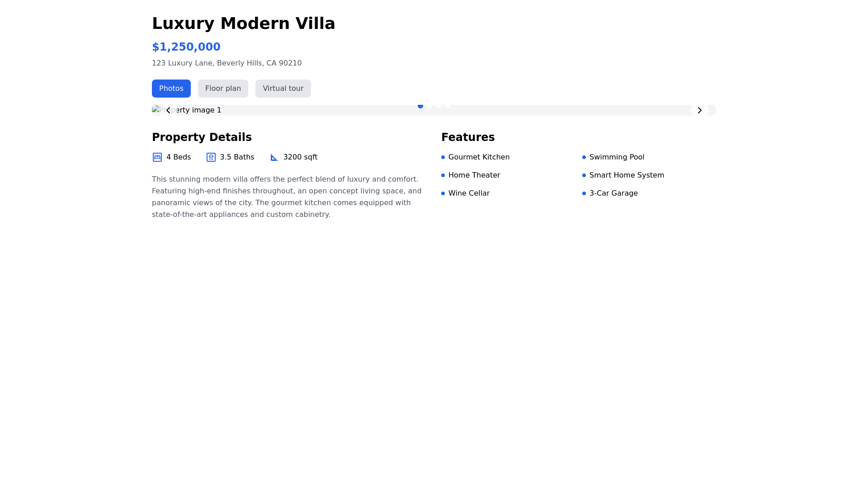
Task: Click the Luxury Modern Villa heading
Action: tap(244, 23)
